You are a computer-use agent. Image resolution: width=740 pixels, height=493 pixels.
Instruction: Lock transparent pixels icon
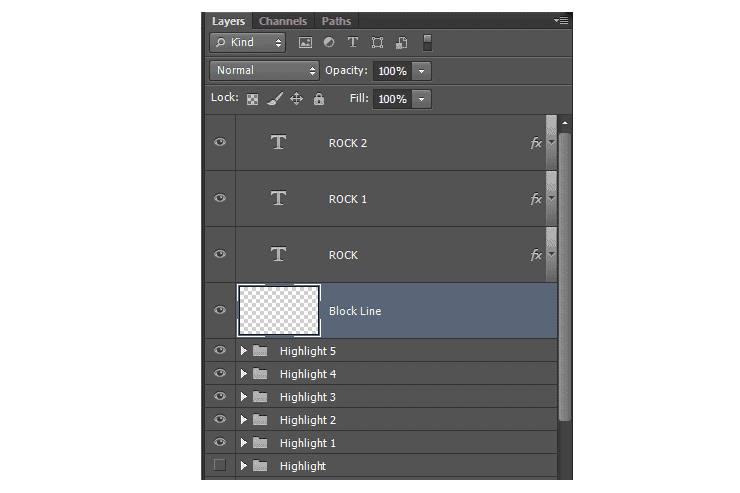pos(252,99)
